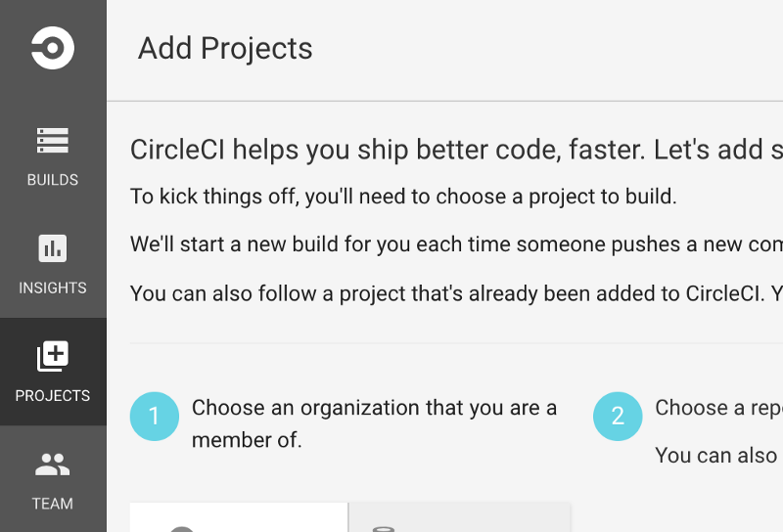Click the Add Projects page heading
783x532 pixels.
coord(225,49)
